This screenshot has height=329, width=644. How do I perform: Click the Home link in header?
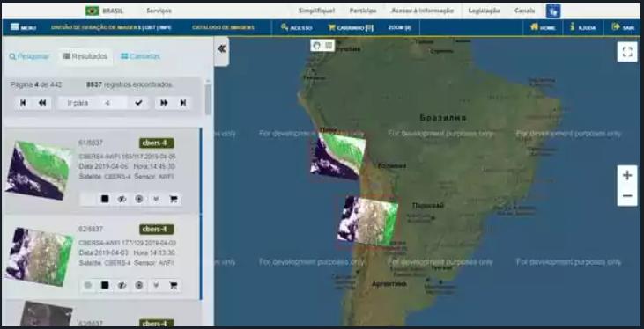pyautogui.click(x=543, y=27)
